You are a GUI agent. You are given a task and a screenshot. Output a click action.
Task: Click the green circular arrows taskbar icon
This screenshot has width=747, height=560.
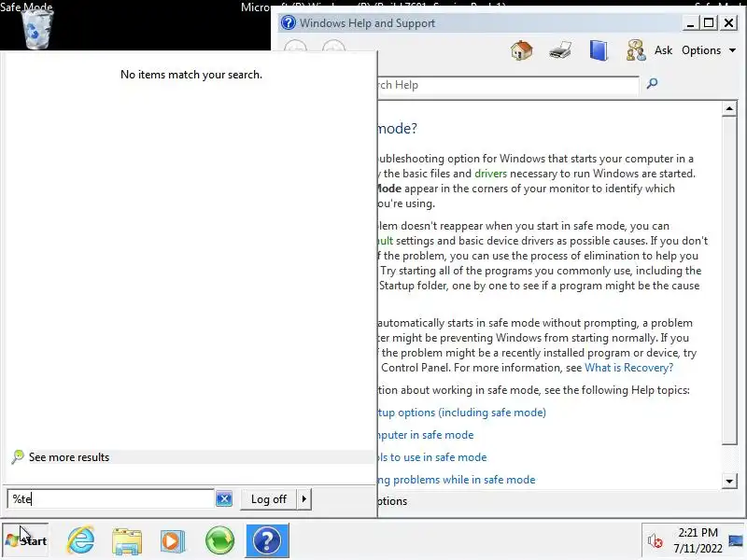219,541
